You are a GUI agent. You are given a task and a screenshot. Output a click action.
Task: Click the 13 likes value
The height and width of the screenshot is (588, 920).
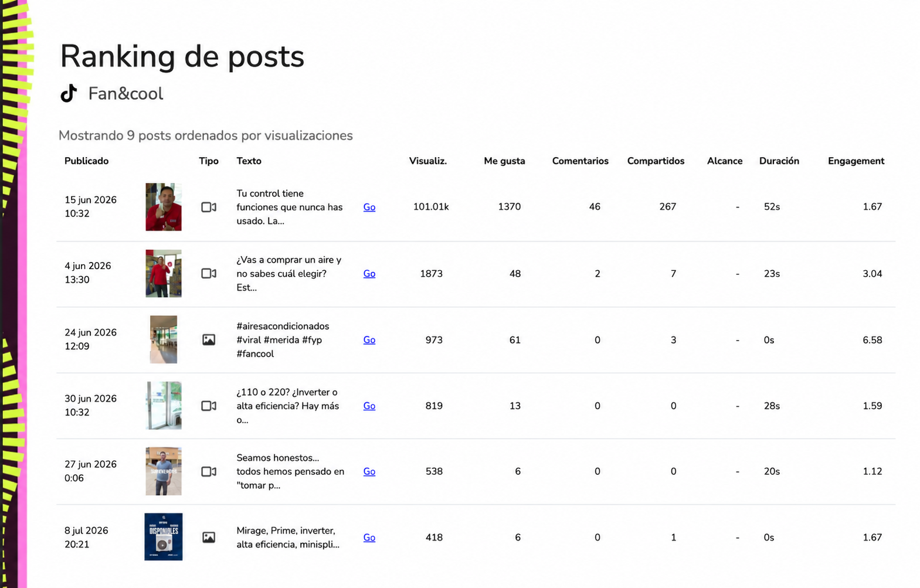click(x=515, y=406)
